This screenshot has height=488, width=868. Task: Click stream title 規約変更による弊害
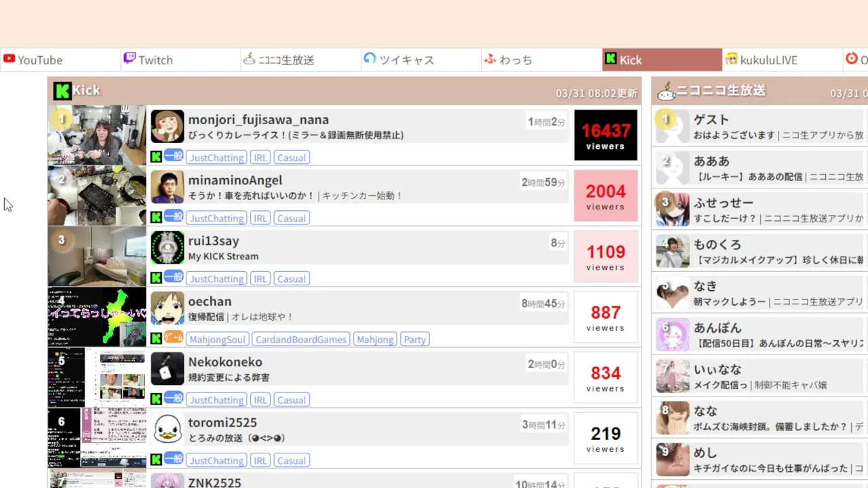point(229,378)
